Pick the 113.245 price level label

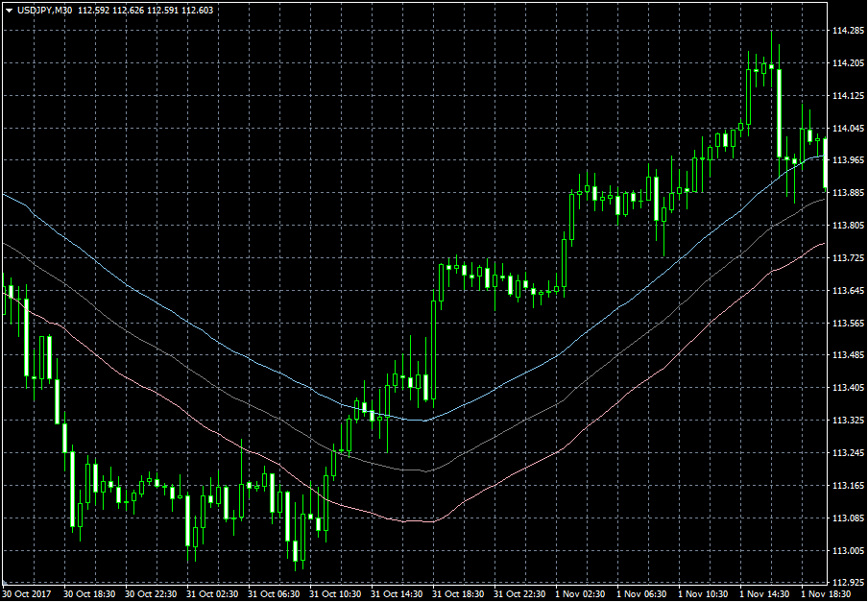pyautogui.click(x=848, y=453)
